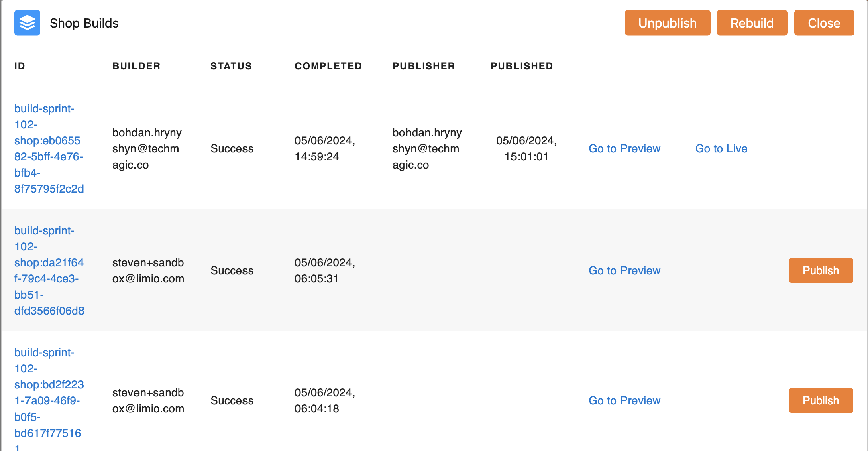Go to Preview for 06:05:31 build
This screenshot has width=868, height=451.
pos(624,270)
